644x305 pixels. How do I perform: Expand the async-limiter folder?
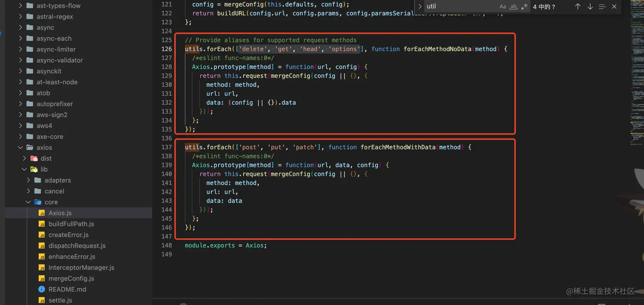point(20,49)
